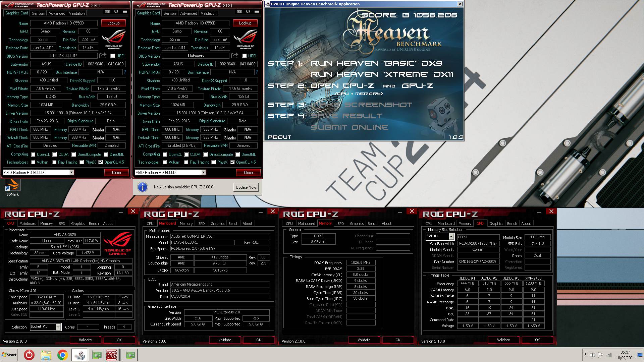This screenshot has width=644, height=362.
Task: Click the network signal tray icon
Action: pyautogui.click(x=609, y=355)
